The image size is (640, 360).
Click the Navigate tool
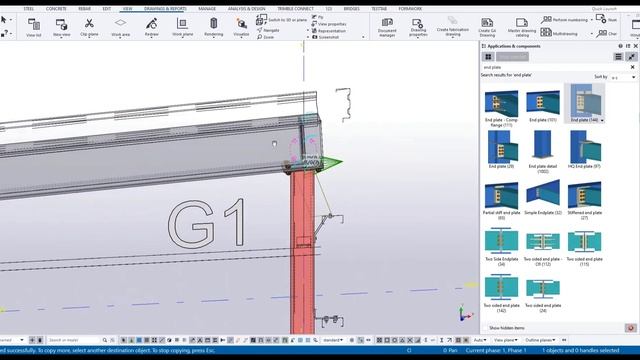[x=268, y=30]
